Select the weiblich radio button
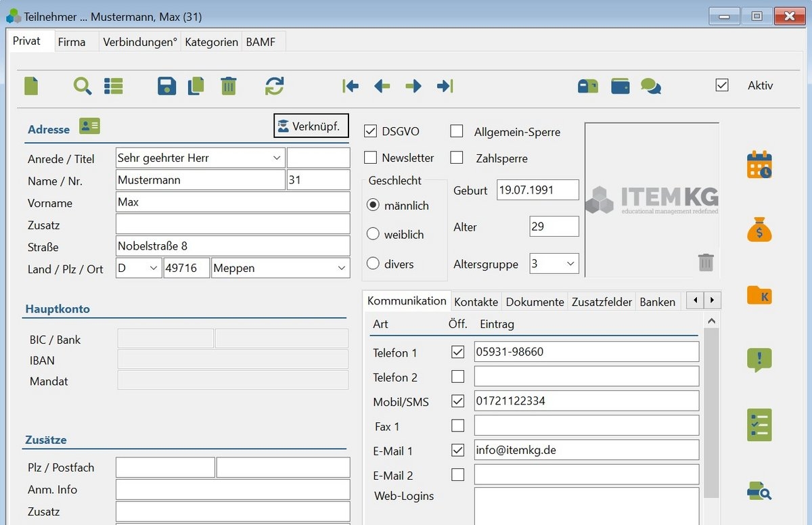 (x=373, y=234)
